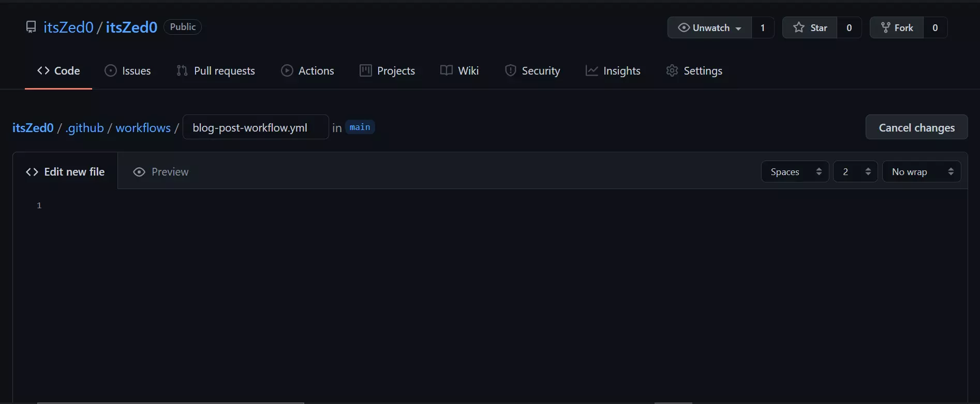
Task: Click the gear icon of Settings
Action: [672, 71]
